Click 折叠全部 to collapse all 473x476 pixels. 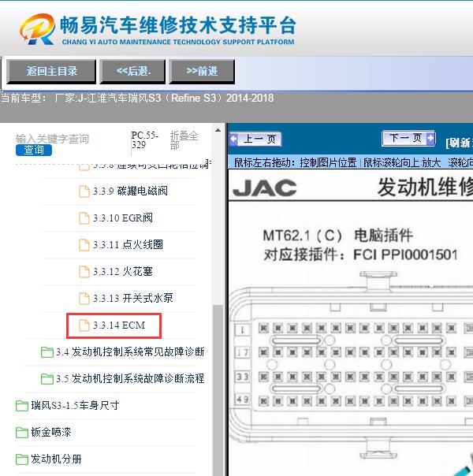point(184,140)
